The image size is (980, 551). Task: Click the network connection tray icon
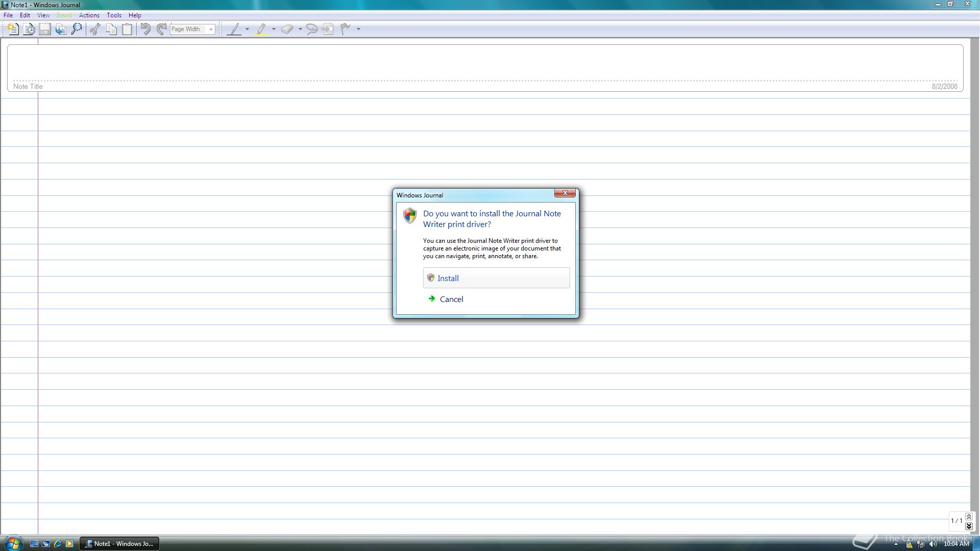pyautogui.click(x=921, y=544)
